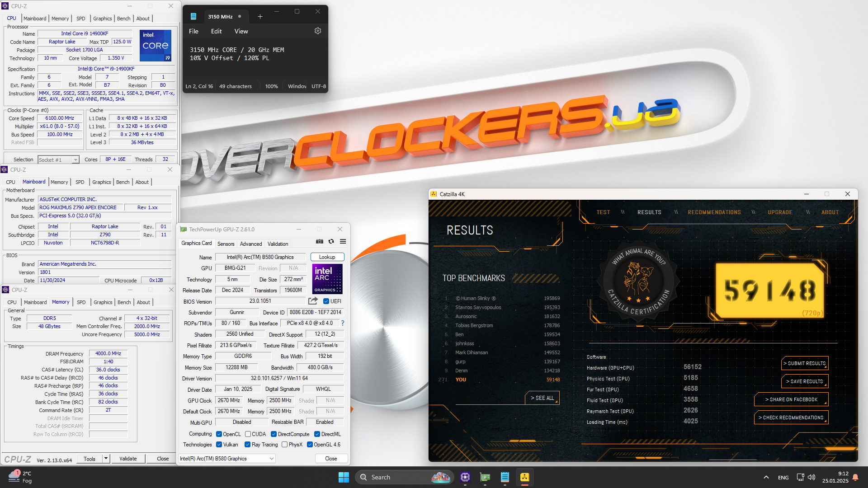This screenshot has height=488, width=868.
Task: Click the Catzilla title bar icon
Action: (434, 194)
